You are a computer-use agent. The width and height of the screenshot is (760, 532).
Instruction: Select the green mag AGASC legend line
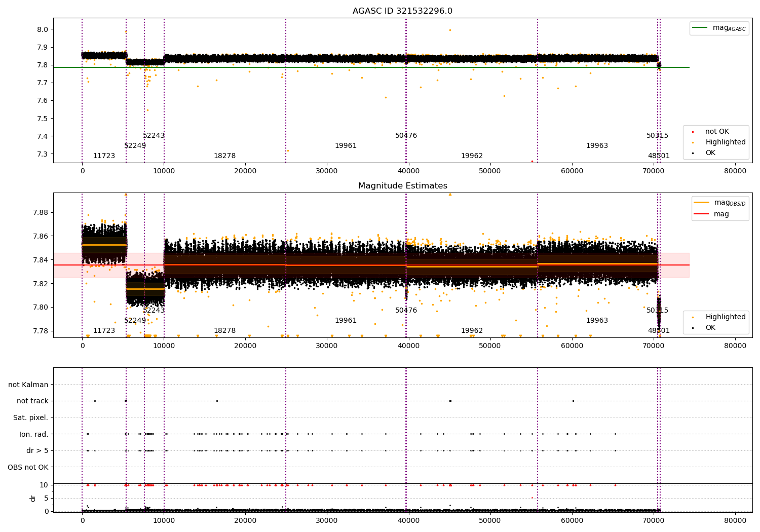coord(700,28)
